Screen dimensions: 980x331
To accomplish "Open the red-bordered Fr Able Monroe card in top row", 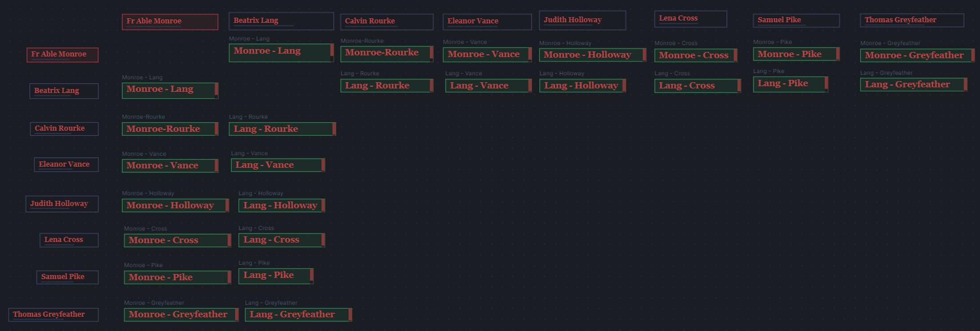I will tap(170, 22).
